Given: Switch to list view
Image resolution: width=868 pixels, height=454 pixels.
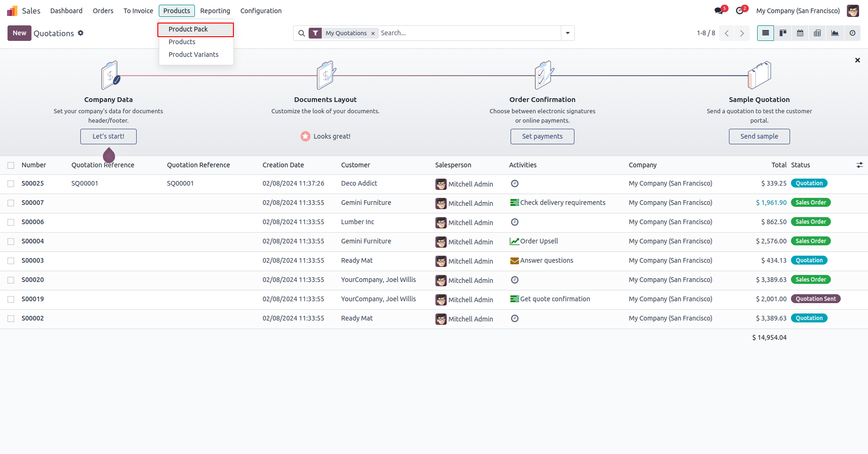Looking at the screenshot, I should click(766, 33).
